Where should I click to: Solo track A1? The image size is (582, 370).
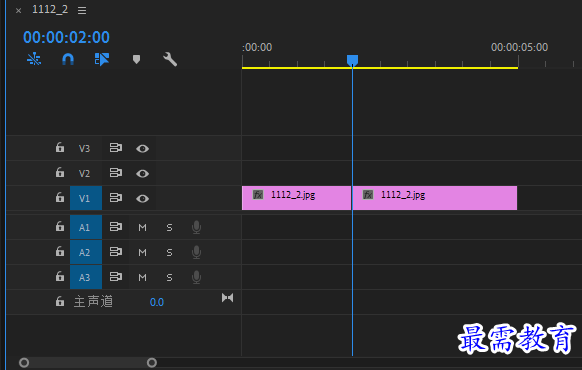169,227
